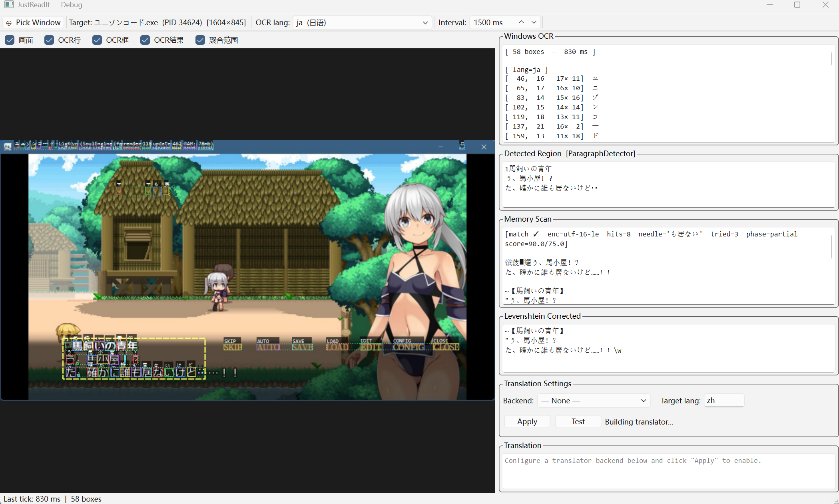
Task: Click the Pick Window crosshair icon
Action: click(9, 23)
